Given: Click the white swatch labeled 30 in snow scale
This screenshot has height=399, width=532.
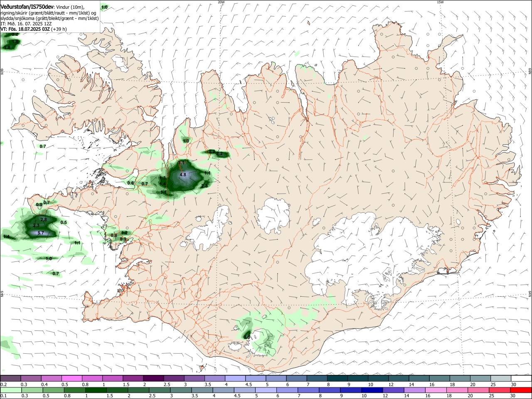Looking at the screenshot, I should [x=521, y=378].
